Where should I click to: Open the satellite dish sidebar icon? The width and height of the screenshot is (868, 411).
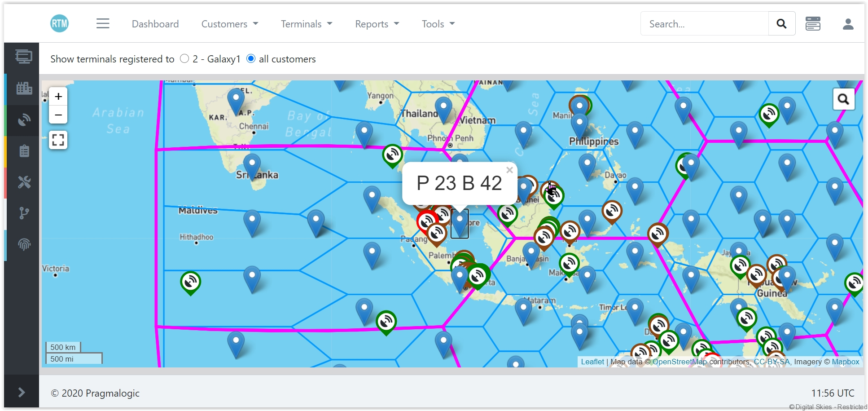pyautogui.click(x=24, y=120)
